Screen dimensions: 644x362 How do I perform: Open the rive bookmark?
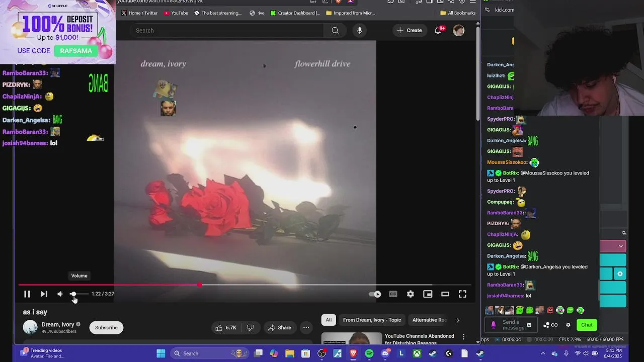click(257, 13)
